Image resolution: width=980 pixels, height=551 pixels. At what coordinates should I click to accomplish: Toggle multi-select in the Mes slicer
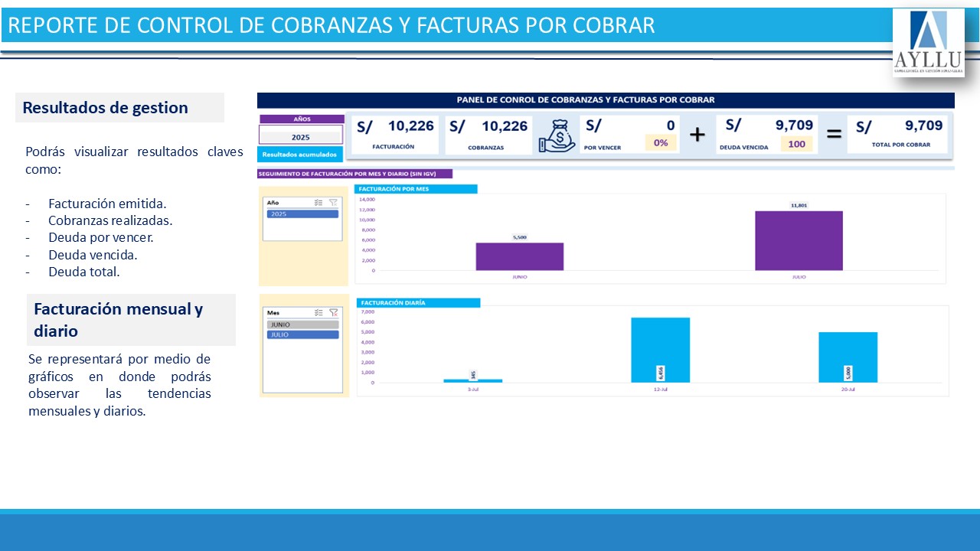(x=318, y=312)
